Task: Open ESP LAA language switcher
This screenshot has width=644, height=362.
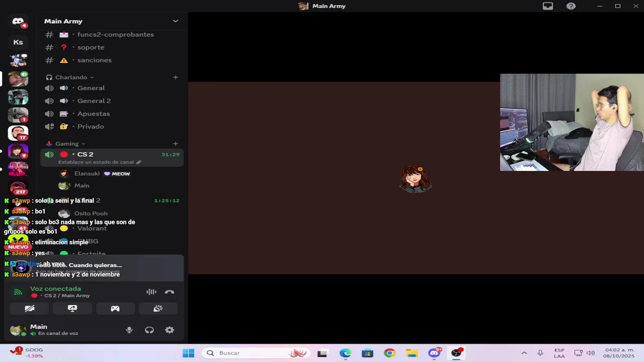Action: point(559,353)
